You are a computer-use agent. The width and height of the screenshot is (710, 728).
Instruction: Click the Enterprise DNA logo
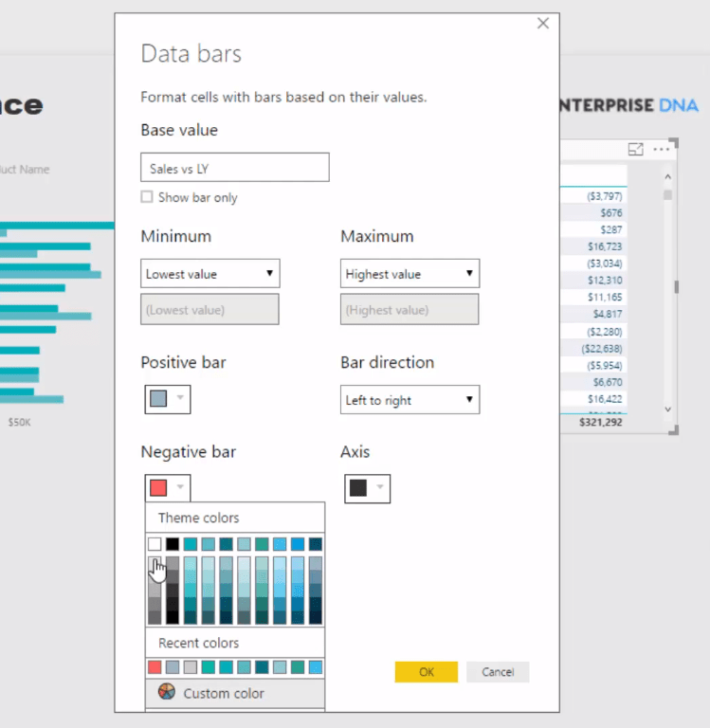pos(629,105)
